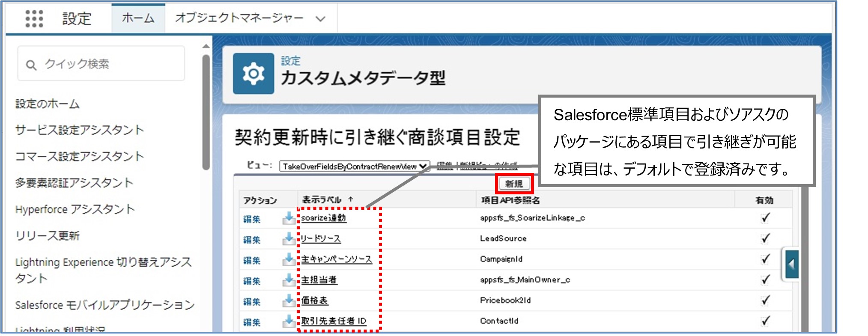Open the 主担当者 record link
This screenshot has width=868, height=336.
pyautogui.click(x=319, y=280)
